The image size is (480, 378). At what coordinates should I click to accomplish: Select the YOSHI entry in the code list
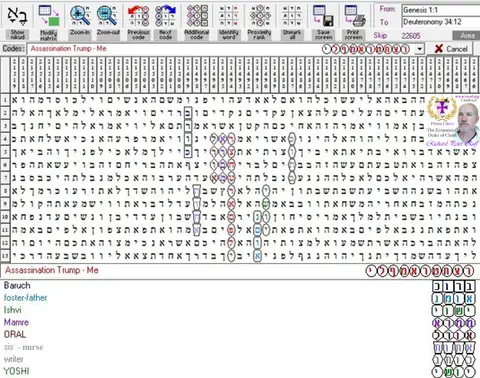pyautogui.click(x=17, y=371)
